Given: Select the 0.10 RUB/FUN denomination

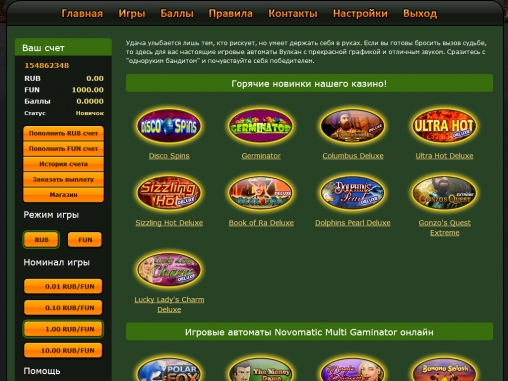Looking at the screenshot, I should click(x=63, y=308).
